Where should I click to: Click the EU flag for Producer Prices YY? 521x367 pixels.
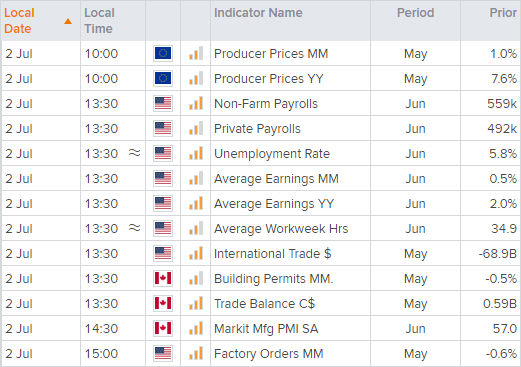(x=163, y=78)
